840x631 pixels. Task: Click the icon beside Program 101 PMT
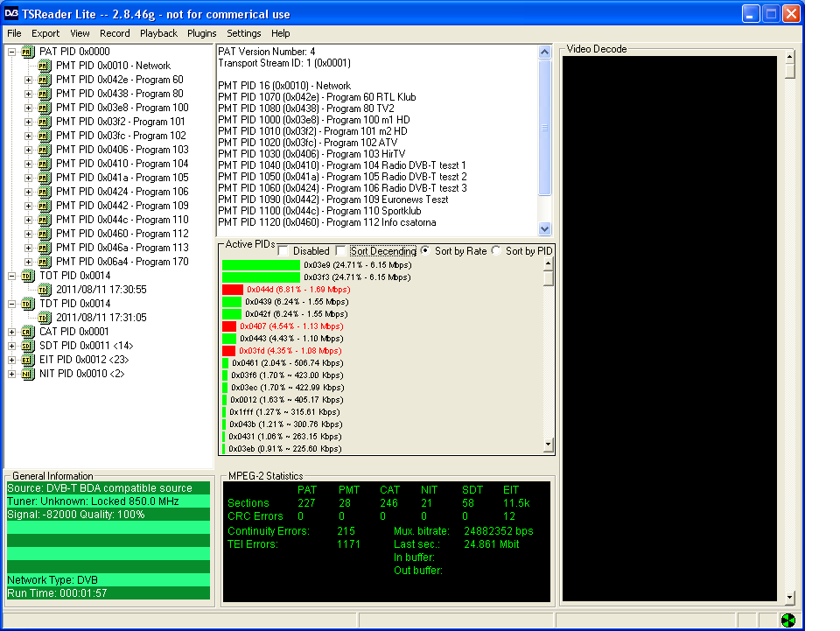pos(45,122)
